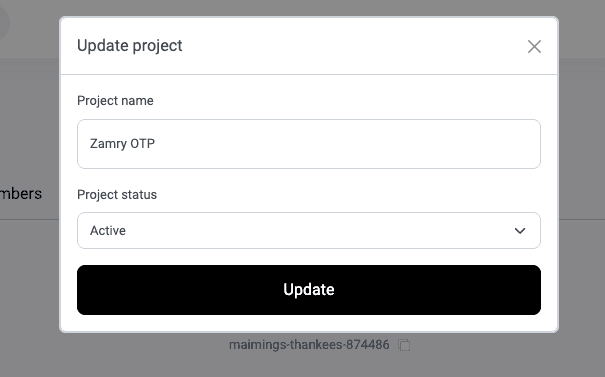Click the chevron arrow in Project status

[x=520, y=231]
